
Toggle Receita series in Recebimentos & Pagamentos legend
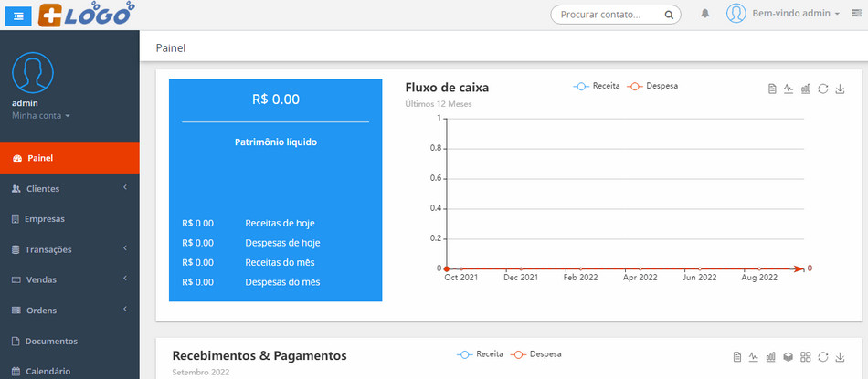tap(480, 354)
